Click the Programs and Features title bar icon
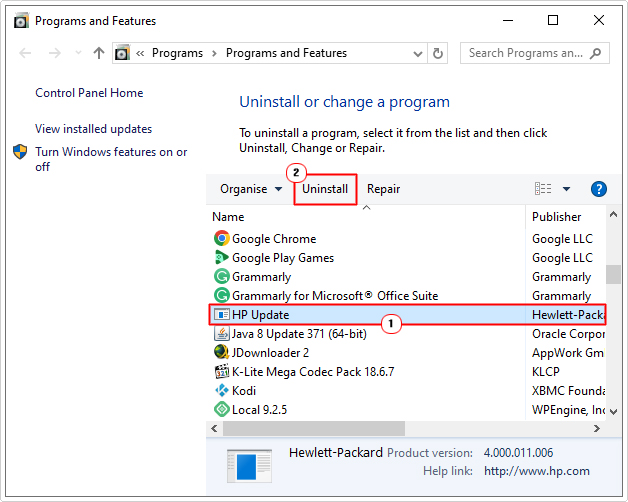 (21, 20)
